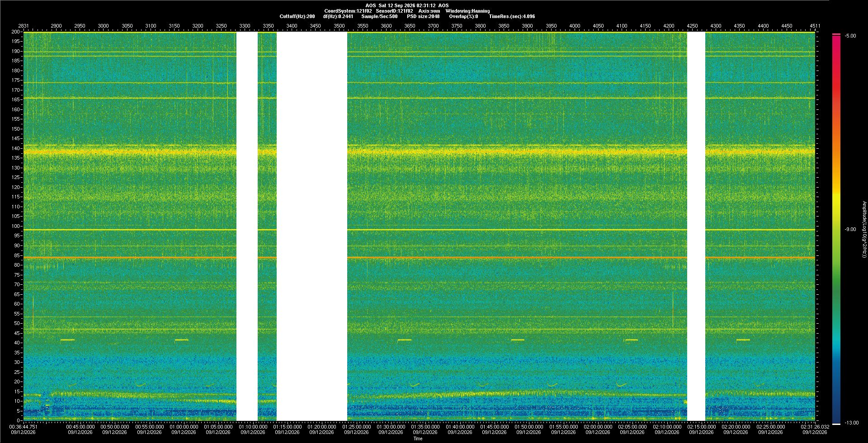Image resolution: width=868 pixels, height=443 pixels.
Task: Click the plot title AOS Sat 12 Sep 2026
Action: click(x=407, y=5)
